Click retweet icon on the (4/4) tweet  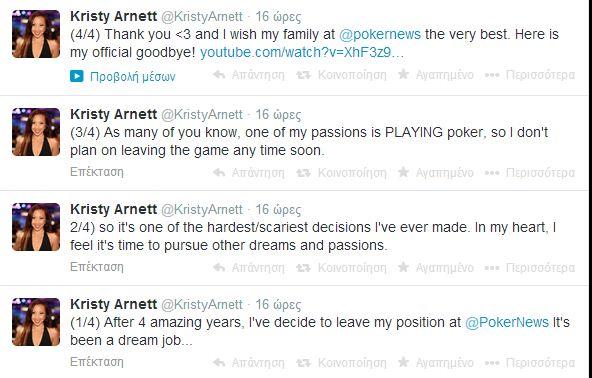tap(303, 75)
